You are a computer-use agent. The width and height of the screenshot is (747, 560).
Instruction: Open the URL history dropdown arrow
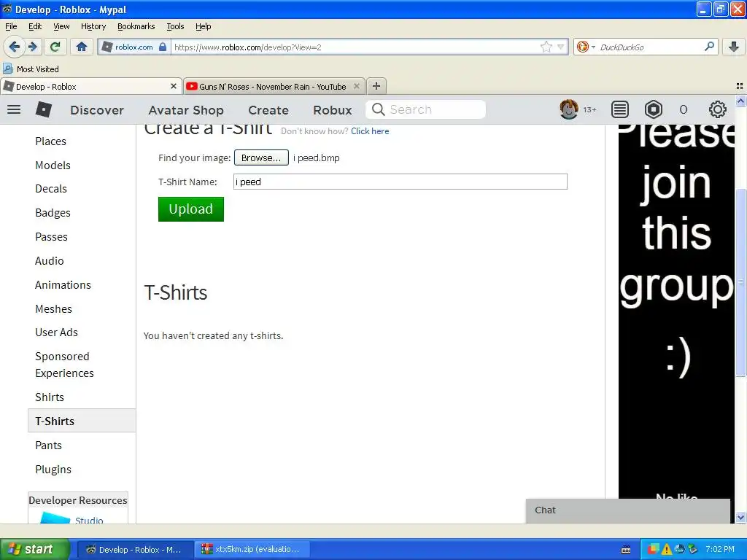[561, 47]
